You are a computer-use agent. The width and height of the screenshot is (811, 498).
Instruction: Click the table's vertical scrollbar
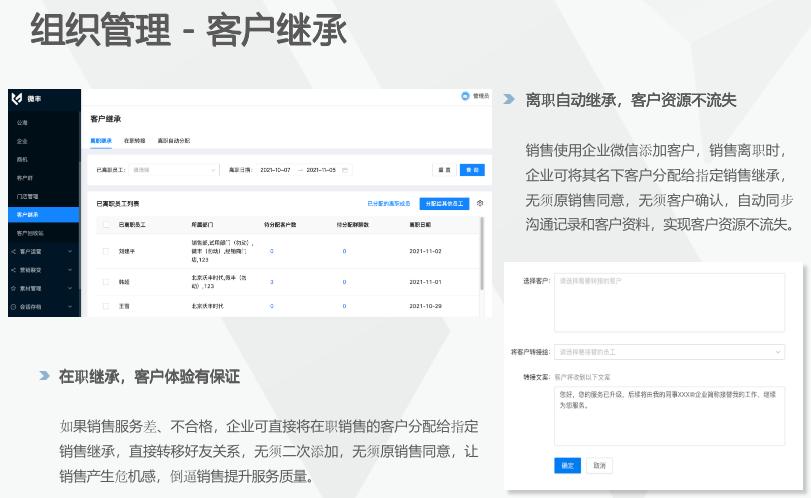click(x=482, y=253)
